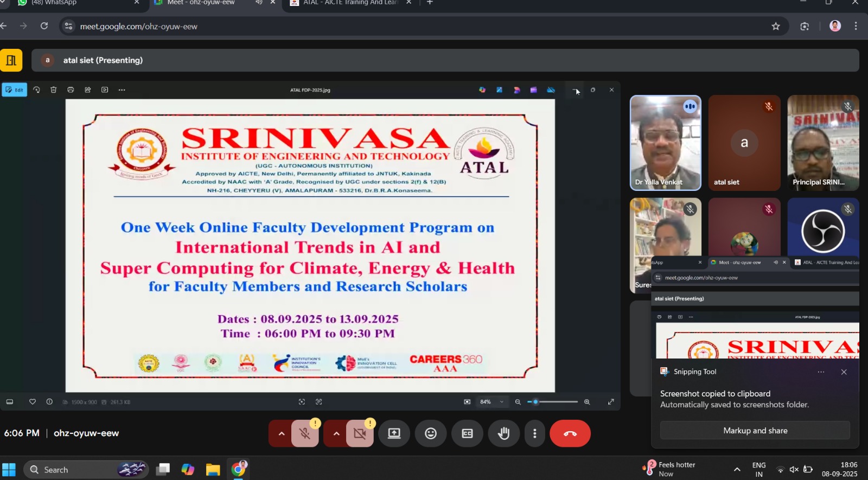Click the share icon in Photos toolbar
Image resolution: width=868 pixels, height=480 pixels.
88,90
